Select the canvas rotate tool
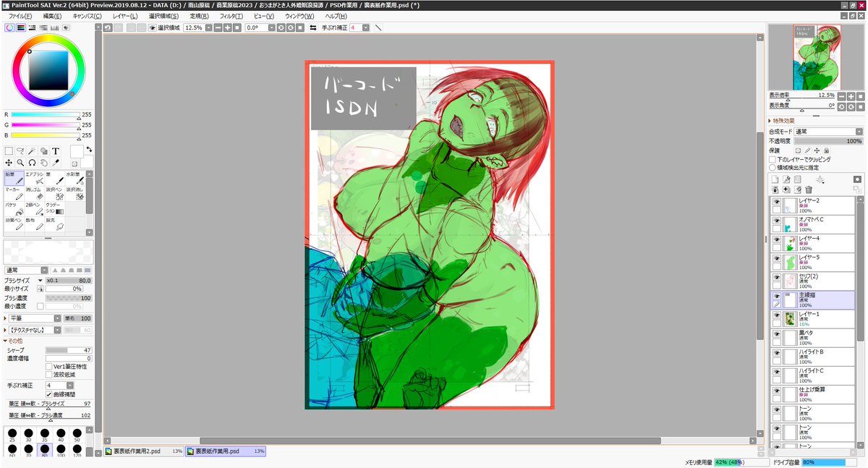The image size is (868, 468). coord(32,163)
